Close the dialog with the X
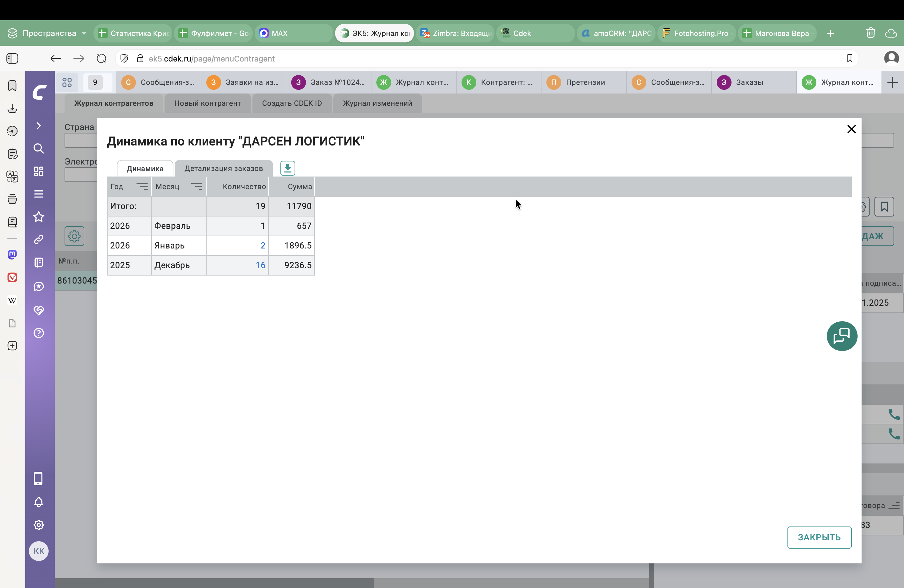This screenshot has height=588, width=904. 851,129
